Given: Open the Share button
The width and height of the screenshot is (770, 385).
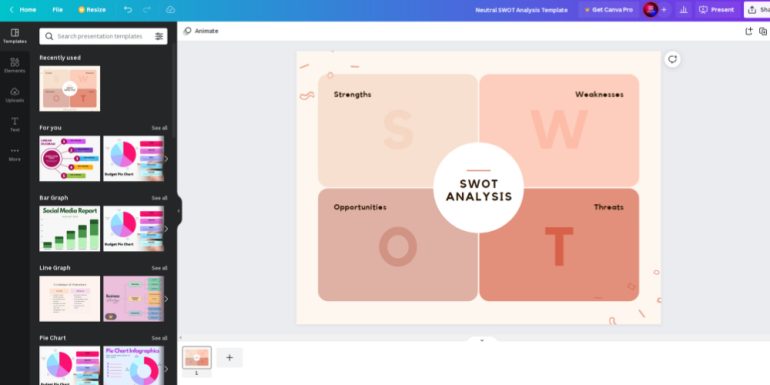Looking at the screenshot, I should click(x=757, y=10).
